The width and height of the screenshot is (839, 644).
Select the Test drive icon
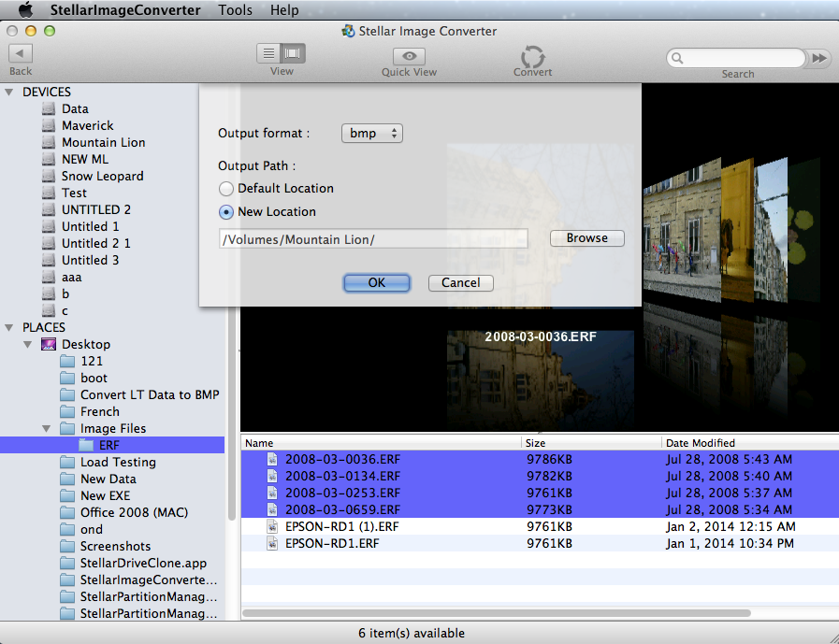(x=49, y=193)
